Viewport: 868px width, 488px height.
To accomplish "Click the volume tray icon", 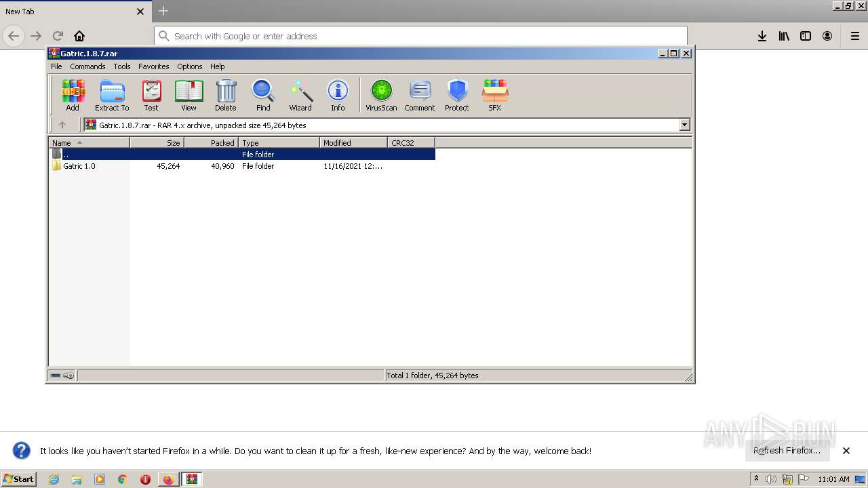I will [771, 479].
